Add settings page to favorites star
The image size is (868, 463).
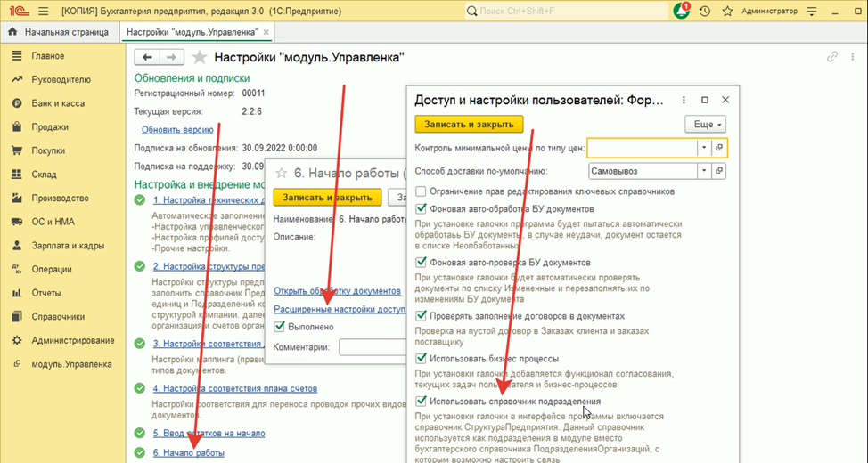200,57
